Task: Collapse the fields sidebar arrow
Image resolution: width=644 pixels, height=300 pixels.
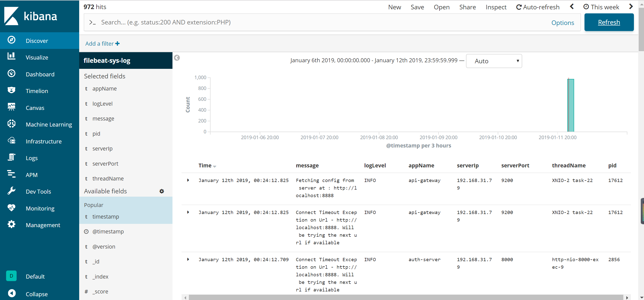Action: pyautogui.click(x=177, y=58)
